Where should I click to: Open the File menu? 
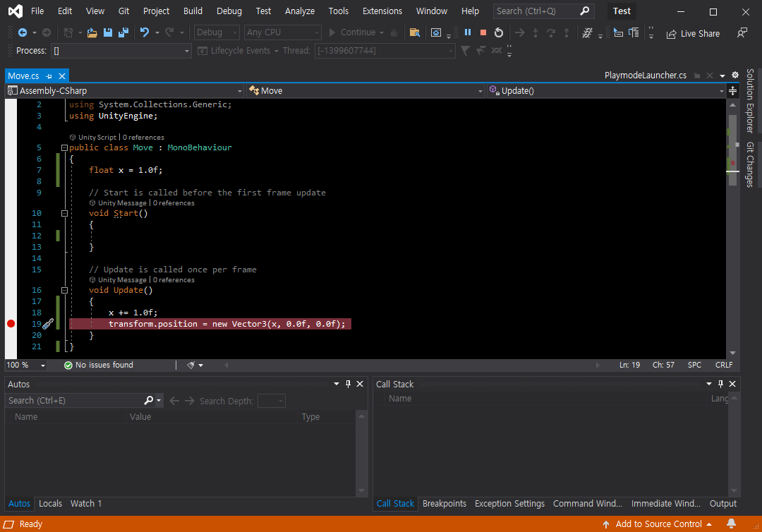click(37, 11)
